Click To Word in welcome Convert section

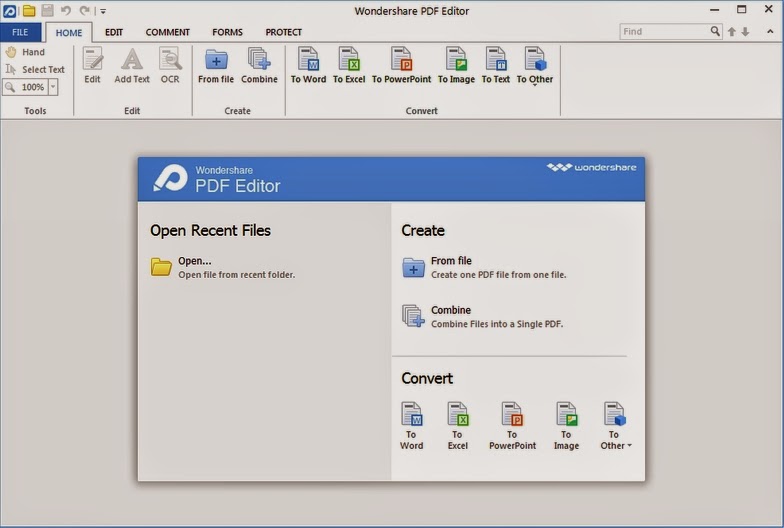coord(412,426)
